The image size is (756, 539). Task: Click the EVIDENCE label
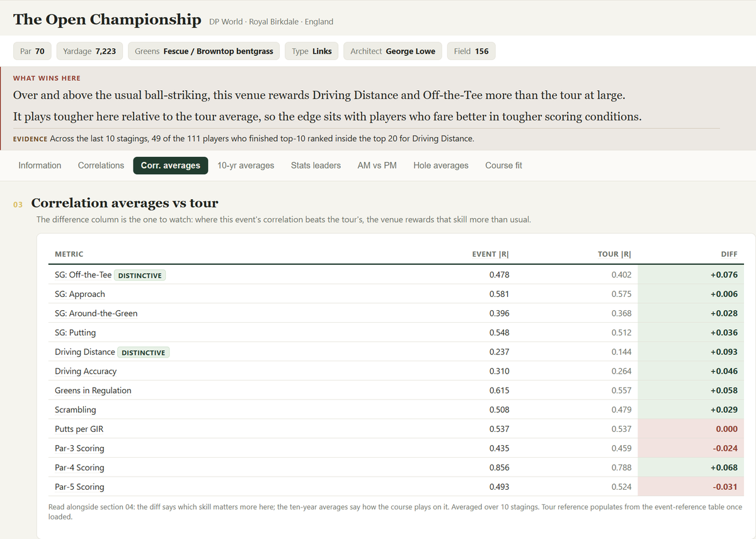click(x=30, y=139)
